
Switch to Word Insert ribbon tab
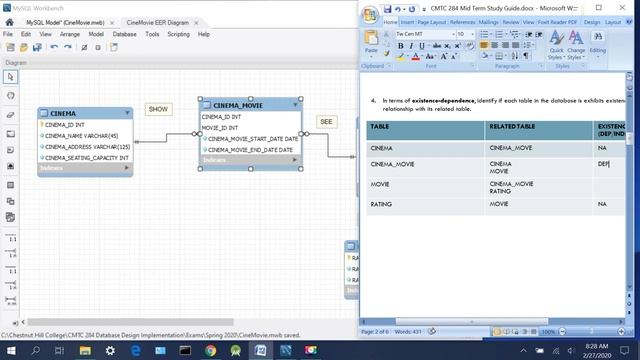(x=407, y=22)
